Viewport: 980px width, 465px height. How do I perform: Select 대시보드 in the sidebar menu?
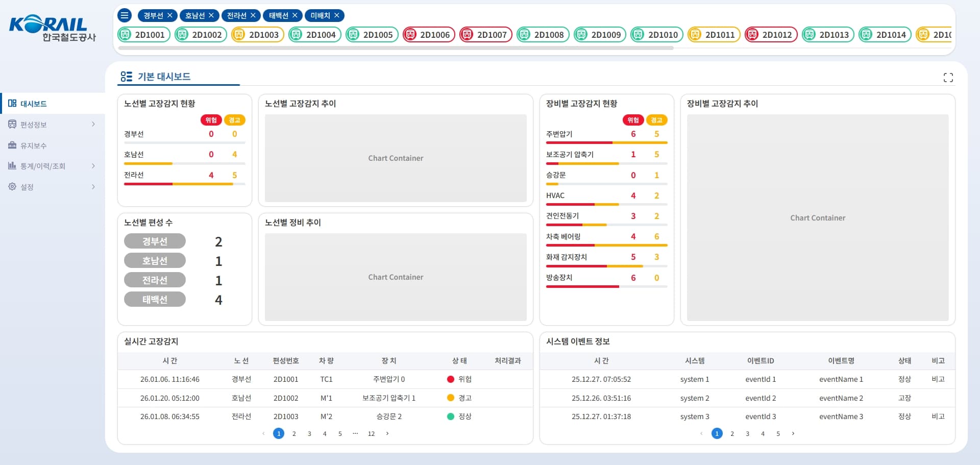[32, 103]
